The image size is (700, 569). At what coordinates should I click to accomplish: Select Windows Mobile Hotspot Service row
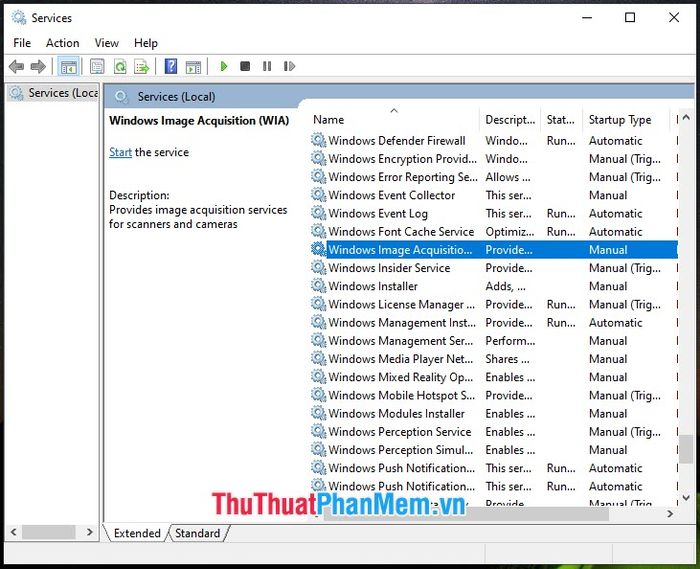[x=493, y=395]
